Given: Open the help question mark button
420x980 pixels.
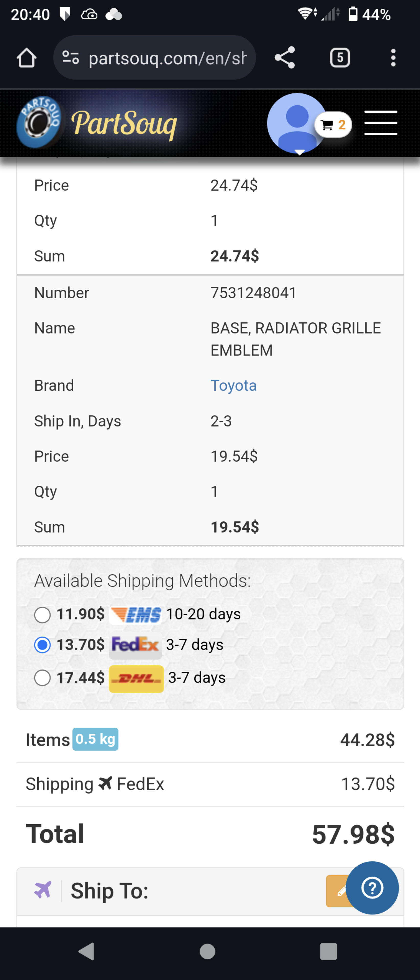Looking at the screenshot, I should [372, 888].
